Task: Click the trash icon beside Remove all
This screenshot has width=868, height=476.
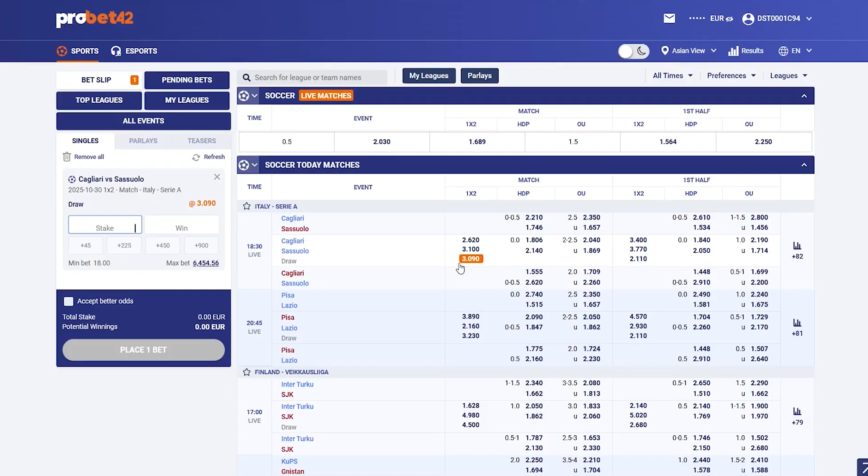Action: [67, 157]
